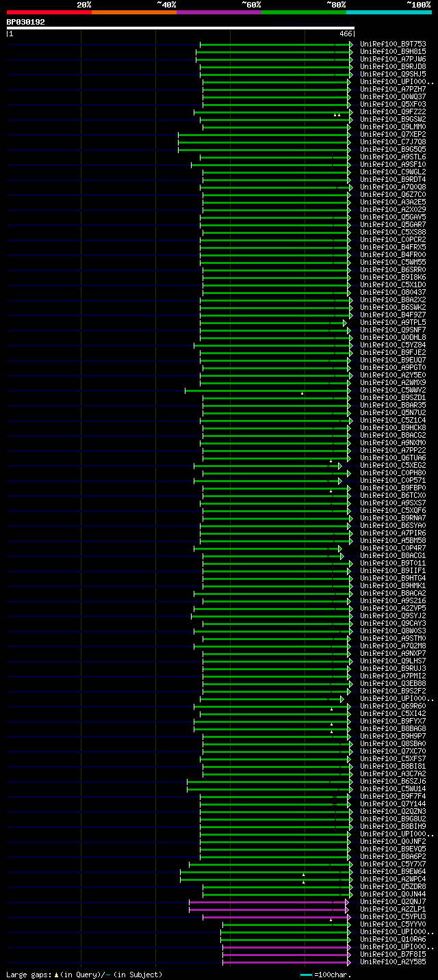The image size is (438, 980).
Task: Click hit label UniRef100_Q7XC70
Action: tap(393, 752)
